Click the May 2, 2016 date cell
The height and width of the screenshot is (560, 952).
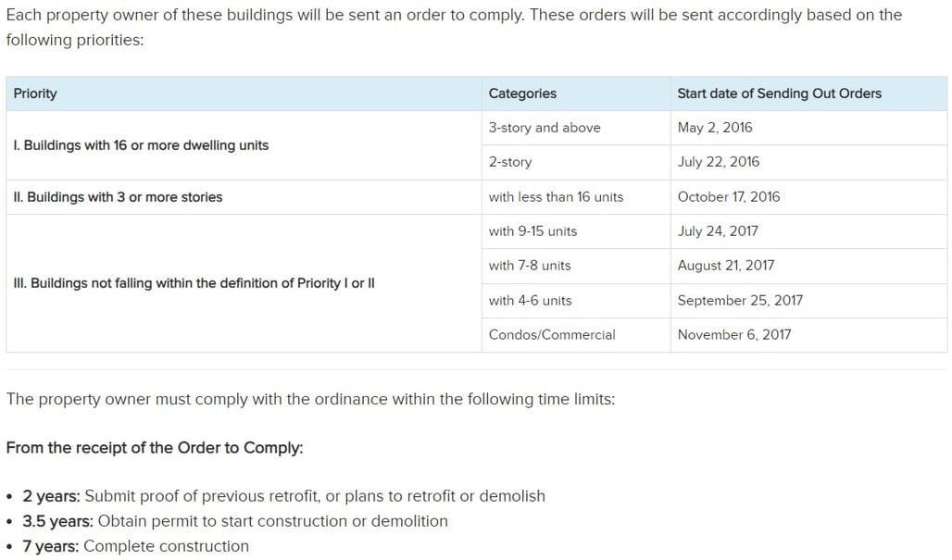coord(808,128)
